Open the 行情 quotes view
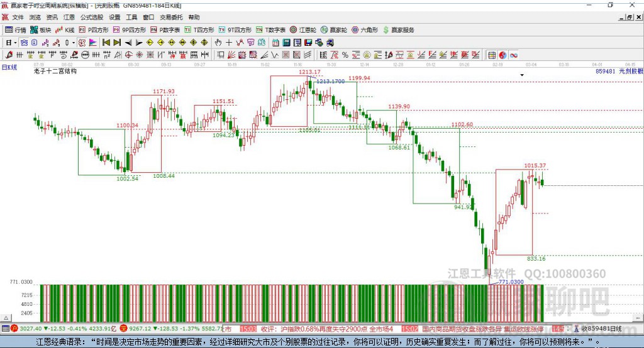Viewport: 644px width, 348px height. [x=15, y=30]
